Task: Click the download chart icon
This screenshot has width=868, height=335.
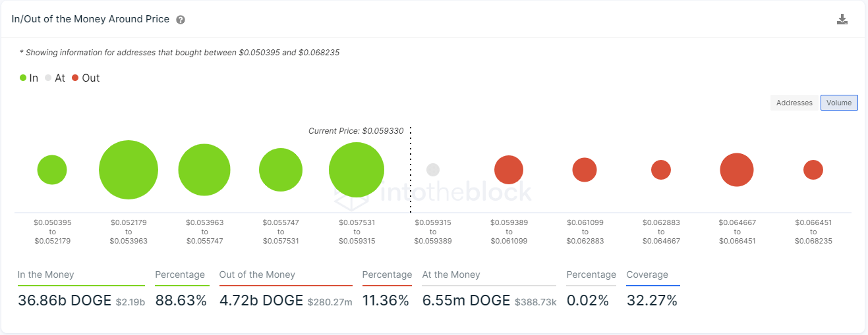Action: click(x=842, y=19)
